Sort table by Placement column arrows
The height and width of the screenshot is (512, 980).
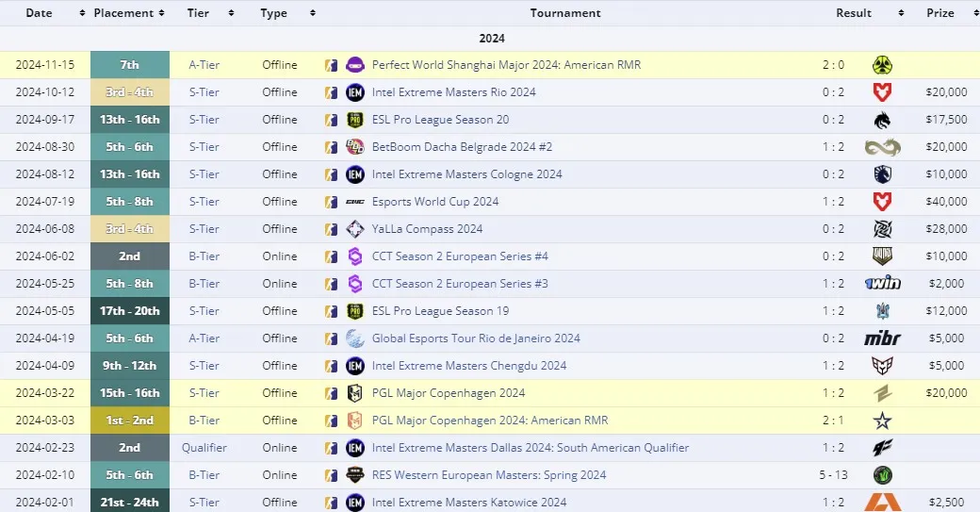pyautogui.click(x=161, y=13)
